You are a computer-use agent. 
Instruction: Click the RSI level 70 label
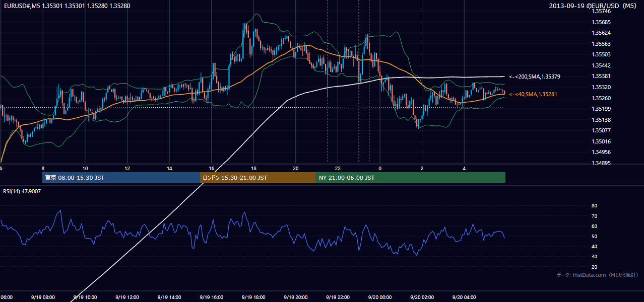pyautogui.click(x=594, y=216)
